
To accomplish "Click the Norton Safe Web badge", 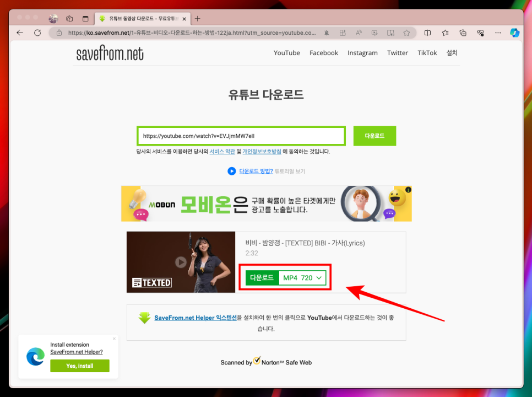I will tap(266, 361).
